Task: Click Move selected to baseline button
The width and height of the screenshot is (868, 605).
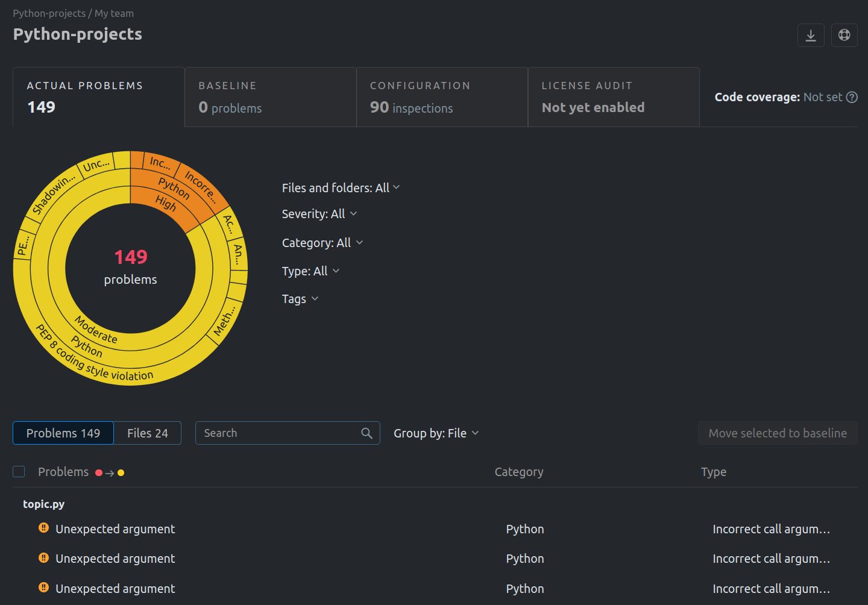Action: pyautogui.click(x=778, y=433)
